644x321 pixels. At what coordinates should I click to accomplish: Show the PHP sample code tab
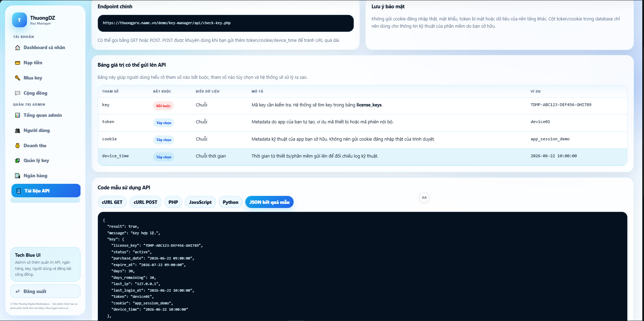(173, 202)
